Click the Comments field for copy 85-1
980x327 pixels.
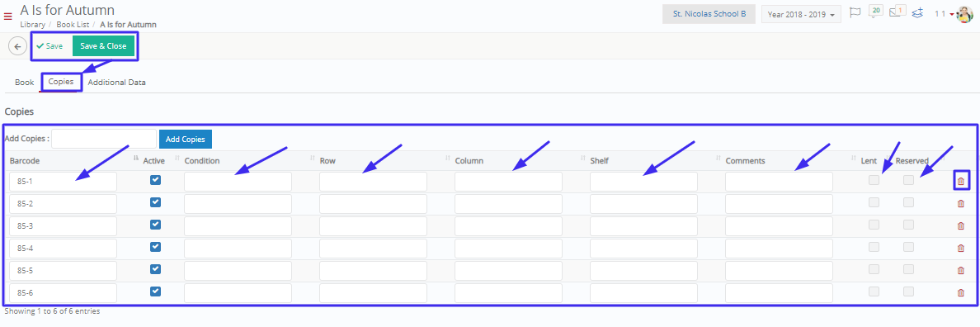coord(779,182)
